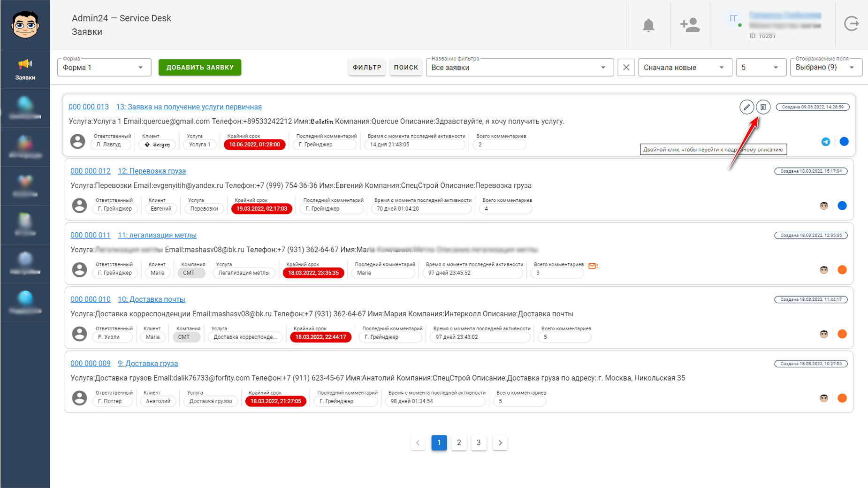Click activity time 70 дней 01:04:20
This screenshot has width=868, height=488.
[421, 209]
